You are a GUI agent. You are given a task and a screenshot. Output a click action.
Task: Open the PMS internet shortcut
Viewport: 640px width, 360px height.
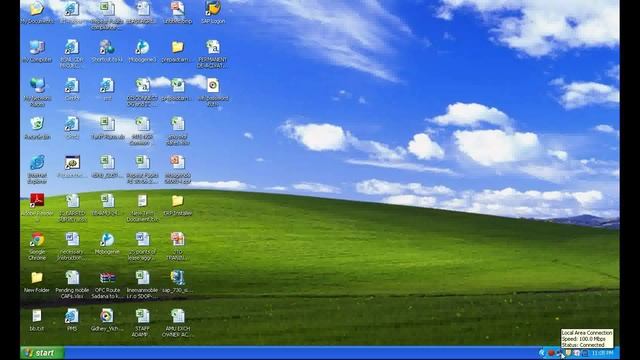72,316
